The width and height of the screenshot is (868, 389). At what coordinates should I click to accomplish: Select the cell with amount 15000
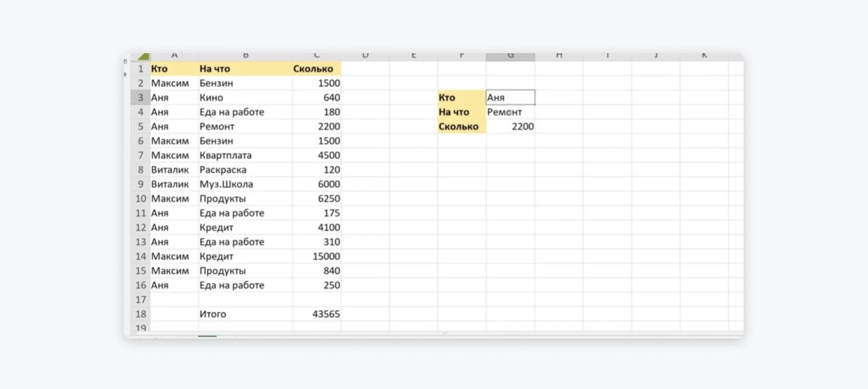click(x=316, y=256)
